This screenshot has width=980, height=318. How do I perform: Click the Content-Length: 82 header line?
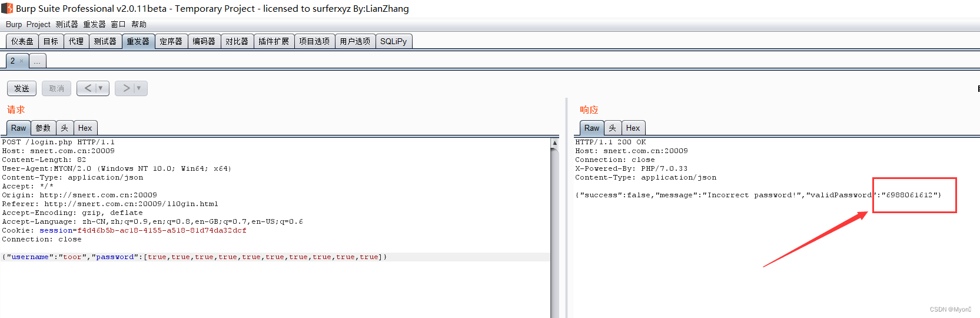(x=44, y=160)
